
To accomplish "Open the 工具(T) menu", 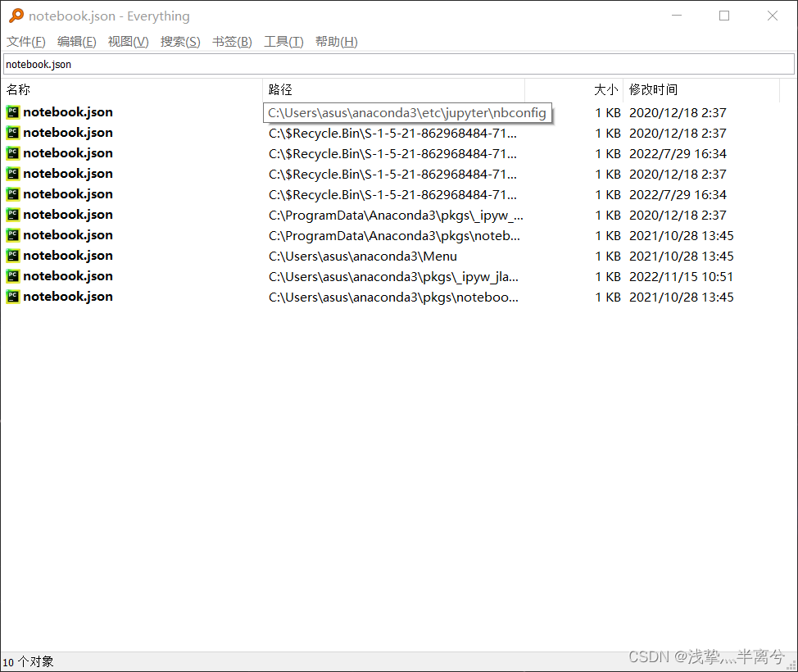I will [283, 42].
